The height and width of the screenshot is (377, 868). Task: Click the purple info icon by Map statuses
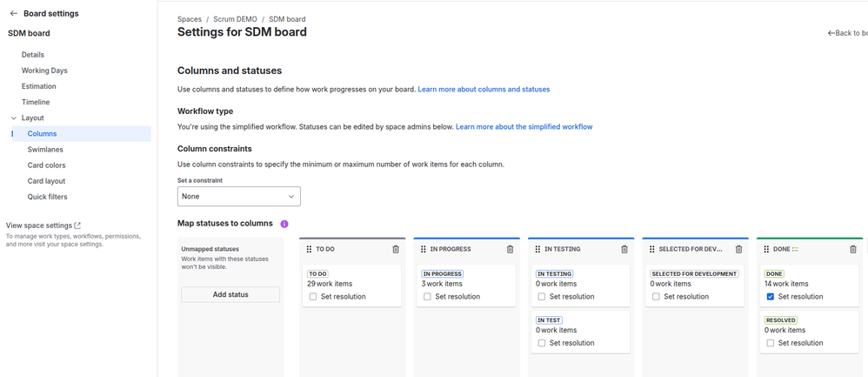[x=284, y=224]
